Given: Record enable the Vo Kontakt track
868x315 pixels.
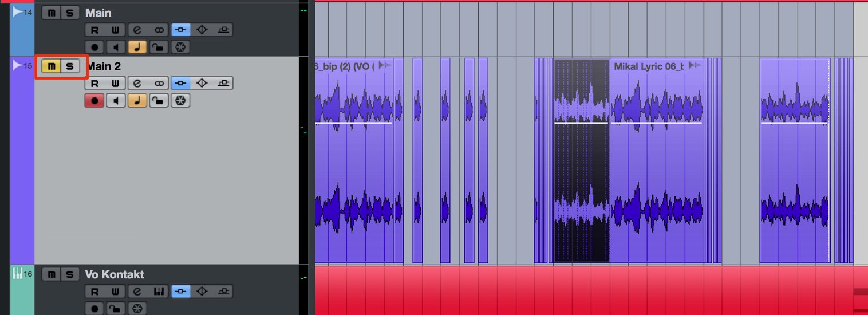Looking at the screenshot, I should pos(94,309).
